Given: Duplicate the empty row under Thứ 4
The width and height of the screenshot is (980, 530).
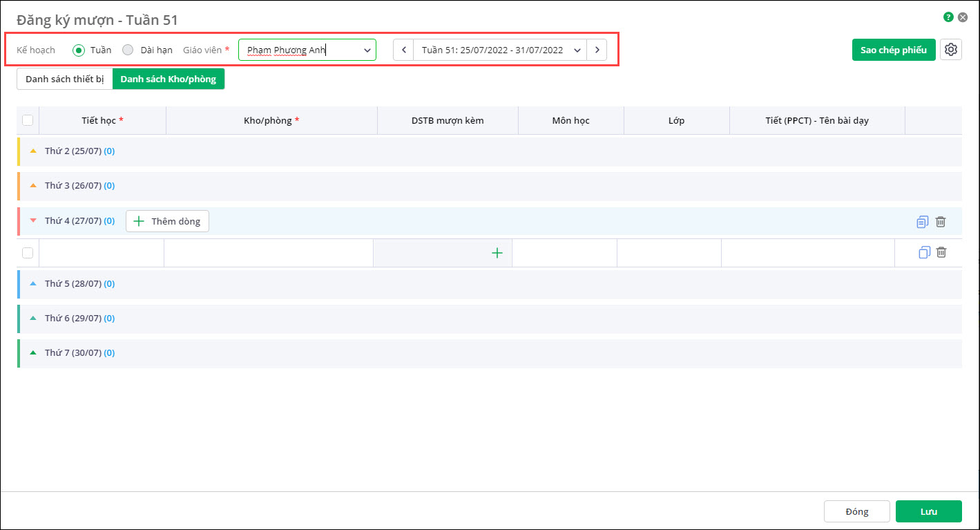Looking at the screenshot, I should [924, 253].
